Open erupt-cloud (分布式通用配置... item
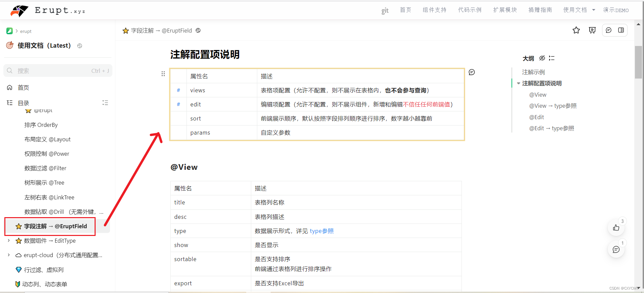 63,255
